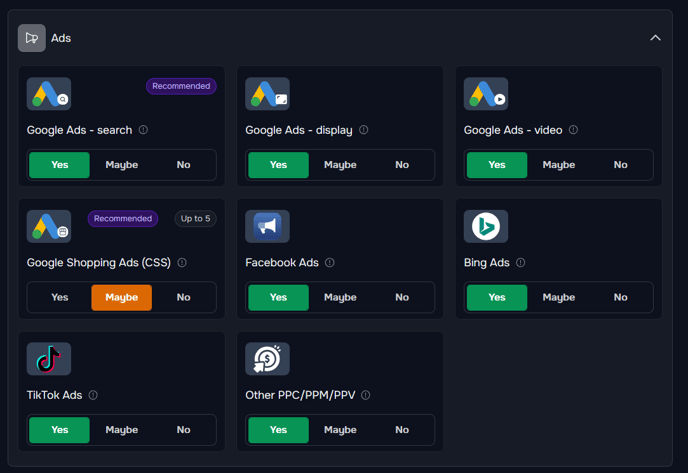
Task: Select Yes for TikTok Ads
Action: coord(60,430)
